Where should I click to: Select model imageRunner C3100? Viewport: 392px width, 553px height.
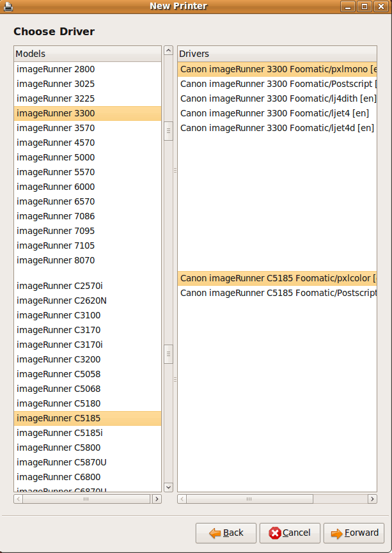coord(88,315)
